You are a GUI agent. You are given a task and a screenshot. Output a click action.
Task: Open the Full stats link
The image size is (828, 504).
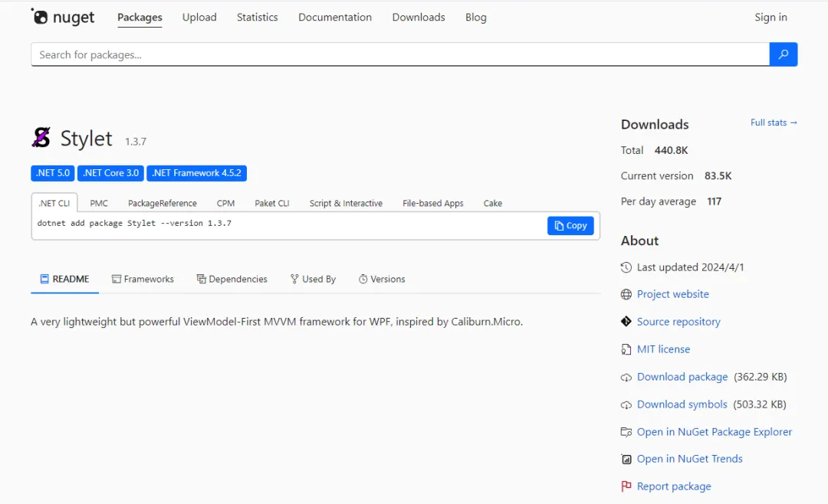[x=774, y=123]
